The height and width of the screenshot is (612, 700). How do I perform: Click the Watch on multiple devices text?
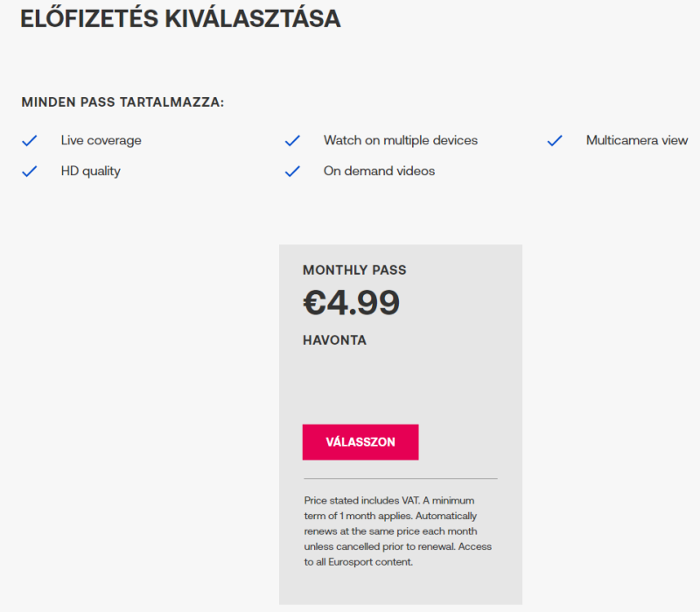click(x=400, y=140)
